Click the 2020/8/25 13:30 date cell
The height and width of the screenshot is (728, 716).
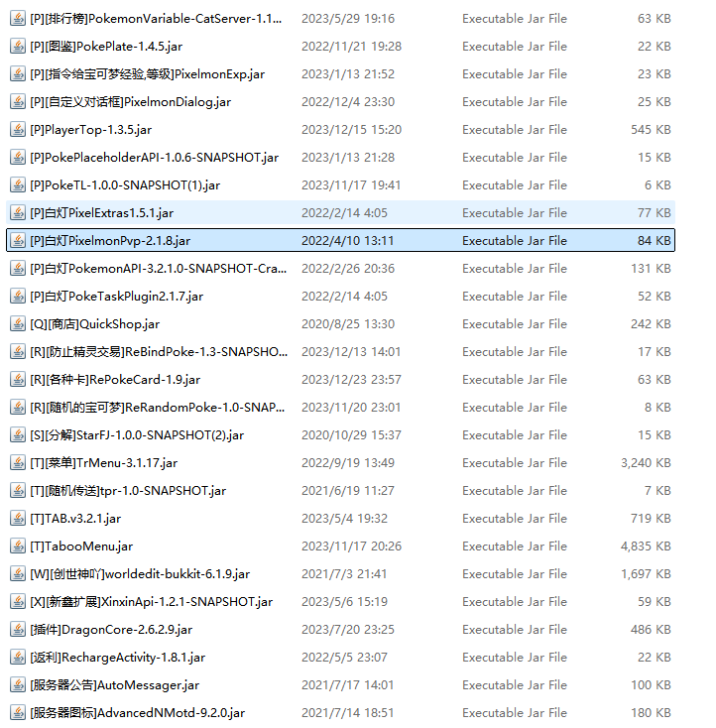(347, 324)
